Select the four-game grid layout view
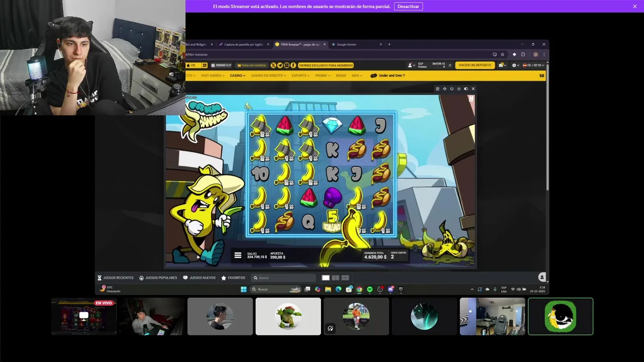 [345, 278]
